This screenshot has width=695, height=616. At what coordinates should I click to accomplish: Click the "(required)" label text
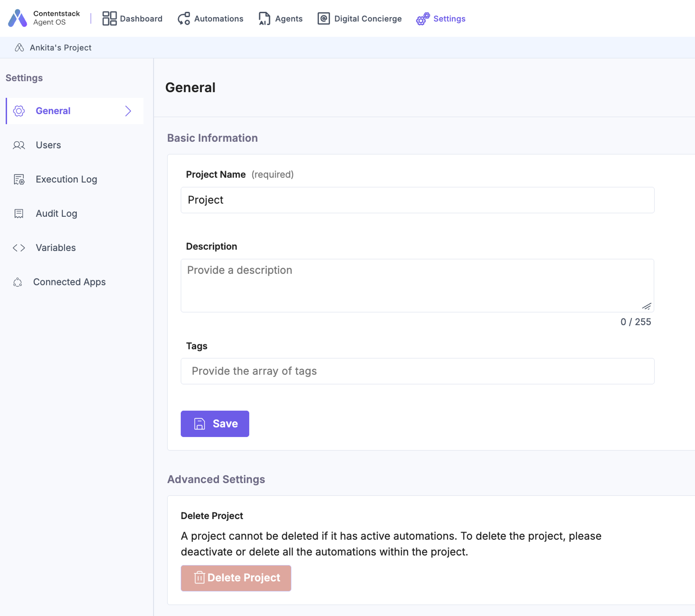(x=273, y=175)
